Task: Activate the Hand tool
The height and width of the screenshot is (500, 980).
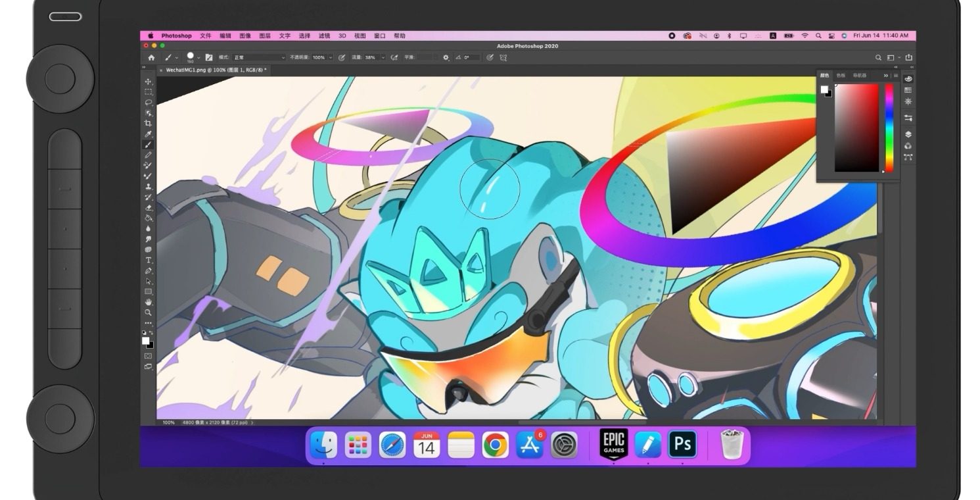Action: (148, 302)
